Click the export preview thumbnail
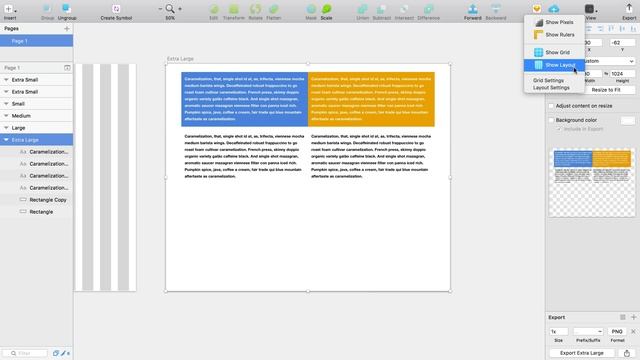Viewport: 640px width, 360px height. (592, 182)
